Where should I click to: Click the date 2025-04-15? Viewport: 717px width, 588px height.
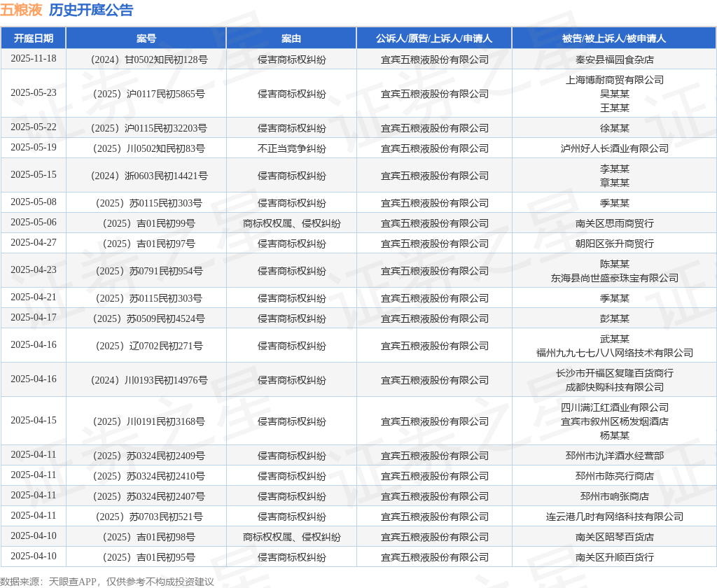[x=34, y=420]
